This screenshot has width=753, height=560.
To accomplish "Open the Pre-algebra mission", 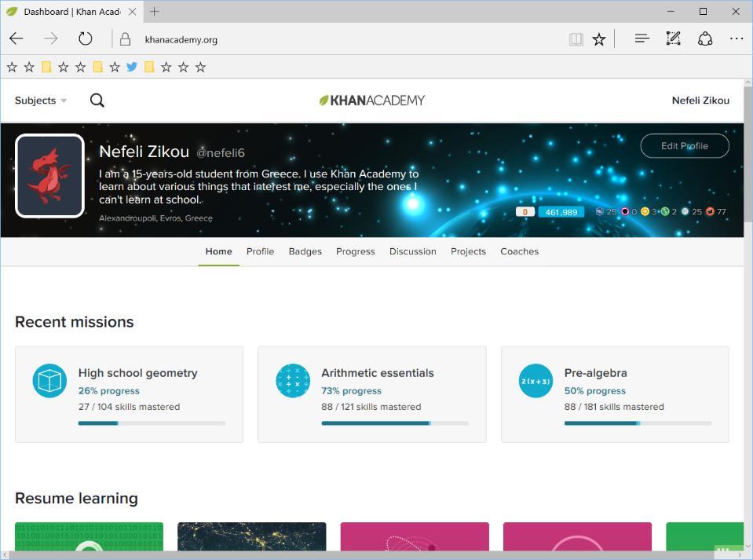I will [x=615, y=394].
